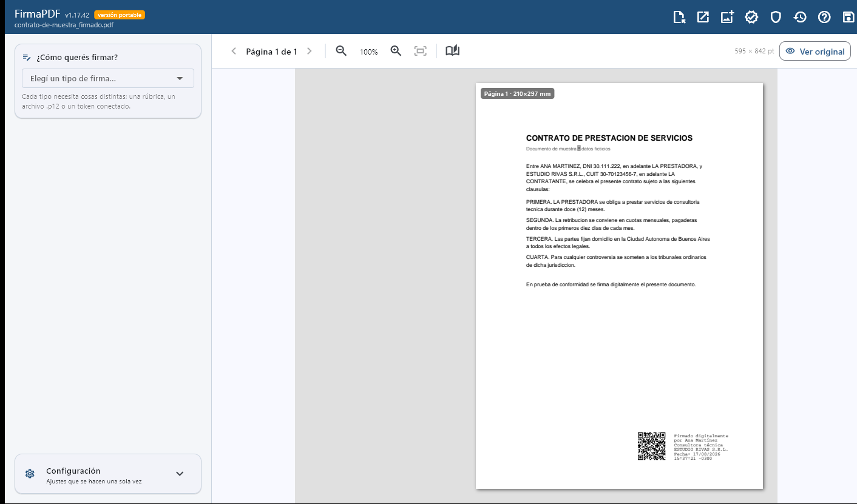Click the 'Ver original' button
The height and width of the screenshot is (504, 857).
pyautogui.click(x=815, y=52)
